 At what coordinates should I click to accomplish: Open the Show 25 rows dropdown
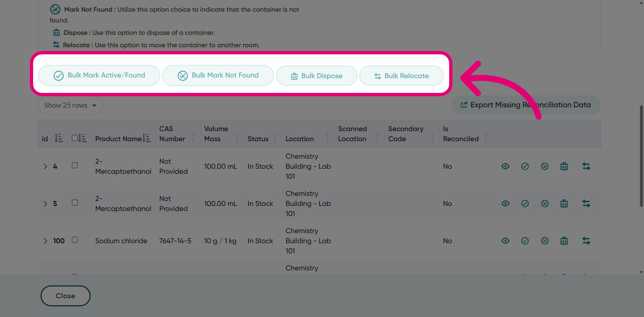click(70, 105)
